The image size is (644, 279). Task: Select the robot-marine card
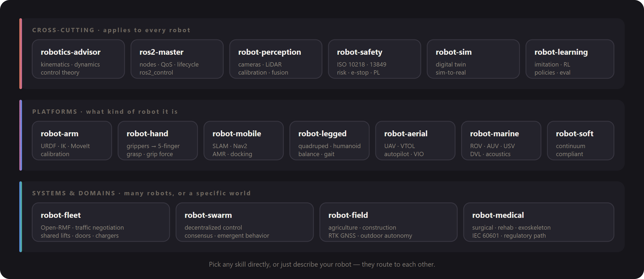[501, 141]
